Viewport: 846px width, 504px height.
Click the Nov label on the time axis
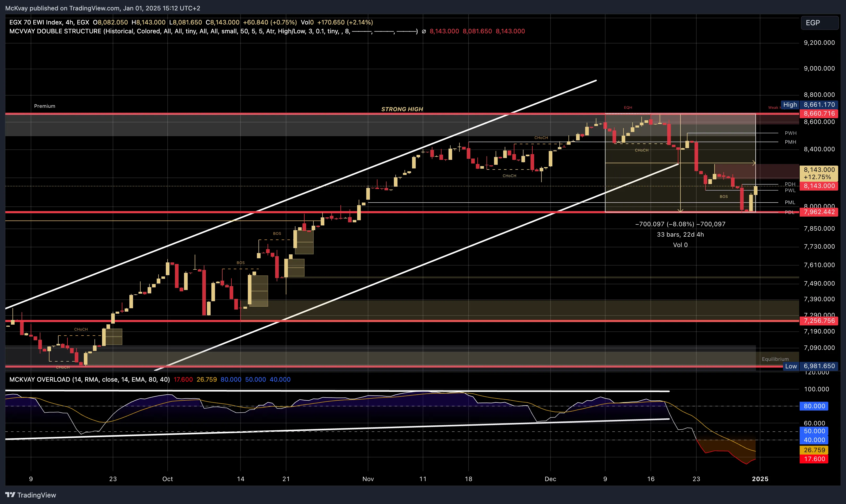point(368,479)
